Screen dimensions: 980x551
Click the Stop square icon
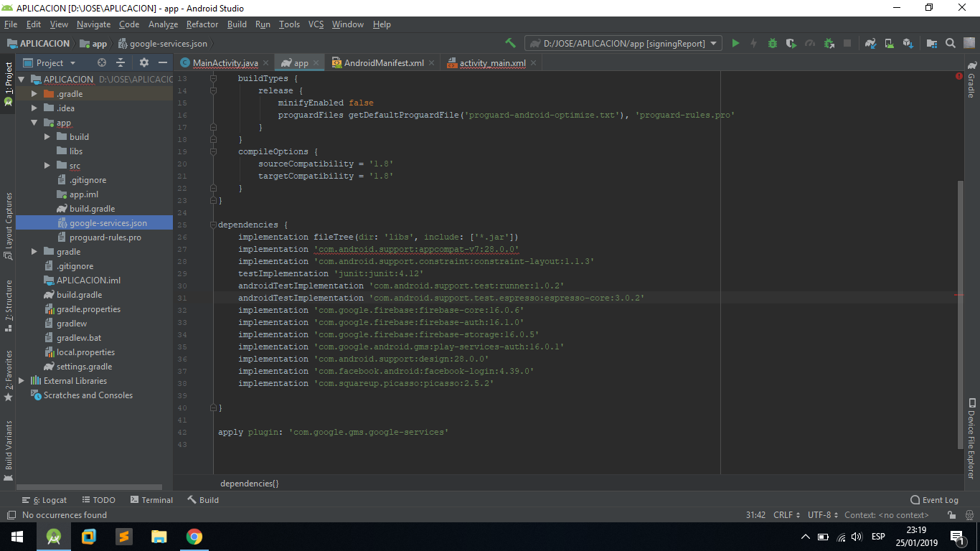pyautogui.click(x=847, y=43)
